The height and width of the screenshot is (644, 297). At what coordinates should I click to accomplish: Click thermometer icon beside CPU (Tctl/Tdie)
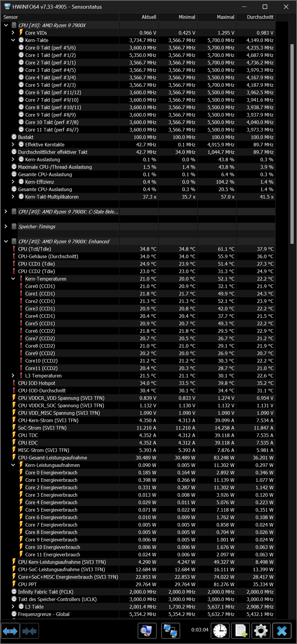pyautogui.click(x=14, y=249)
